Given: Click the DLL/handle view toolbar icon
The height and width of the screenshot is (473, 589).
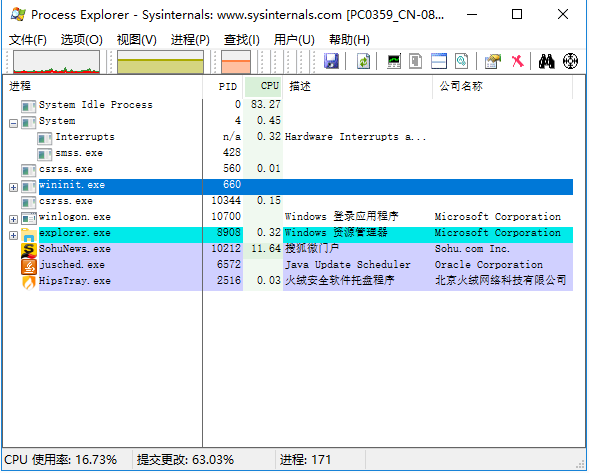Looking at the screenshot, I should tap(461, 61).
